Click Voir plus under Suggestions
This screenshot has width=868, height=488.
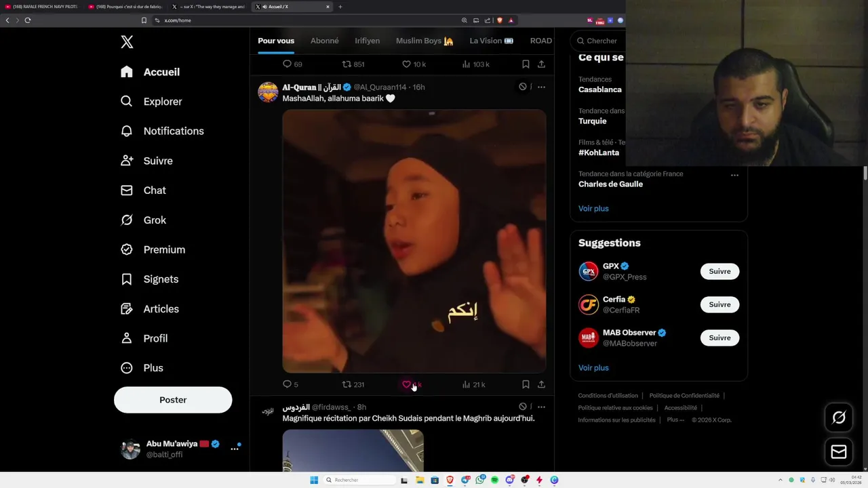pos(593,368)
